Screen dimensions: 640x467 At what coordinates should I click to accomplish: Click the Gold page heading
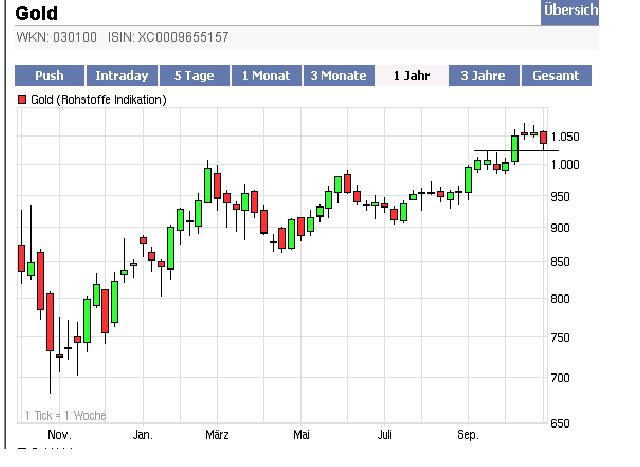tap(36, 13)
